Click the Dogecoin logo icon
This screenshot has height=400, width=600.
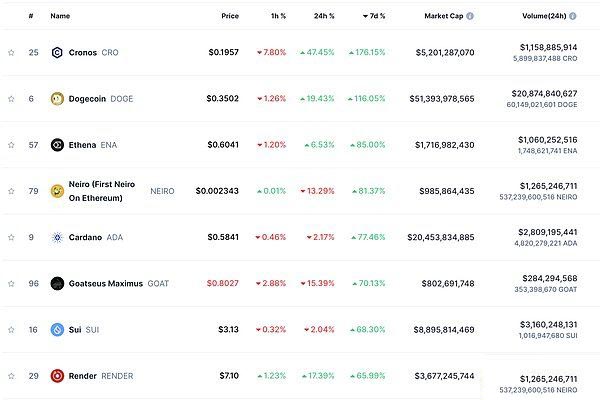[x=57, y=99]
